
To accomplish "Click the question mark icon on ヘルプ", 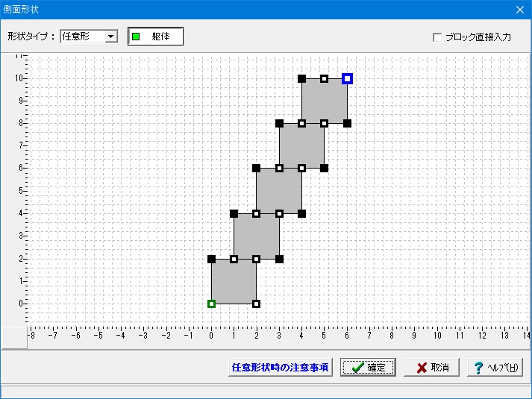I will coord(479,368).
